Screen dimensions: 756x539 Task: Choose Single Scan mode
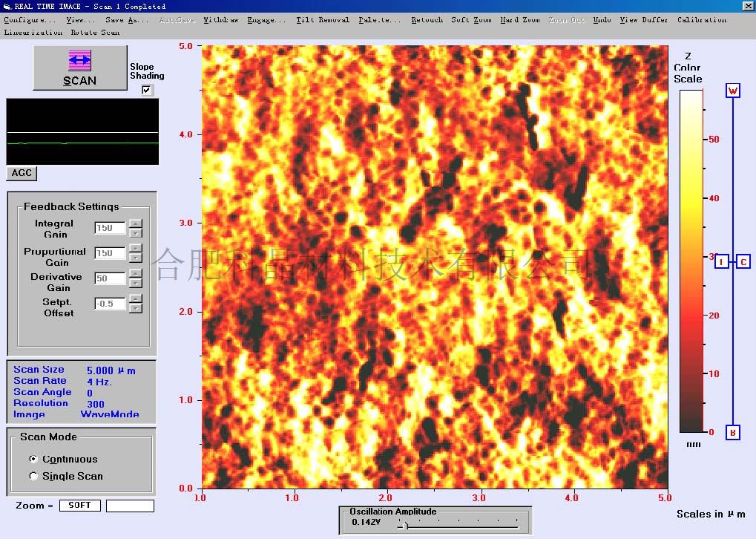[33, 476]
